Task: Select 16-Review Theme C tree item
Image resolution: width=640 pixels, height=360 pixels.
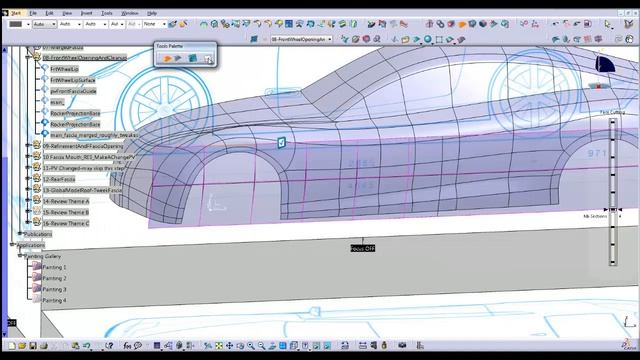Action: (66, 223)
